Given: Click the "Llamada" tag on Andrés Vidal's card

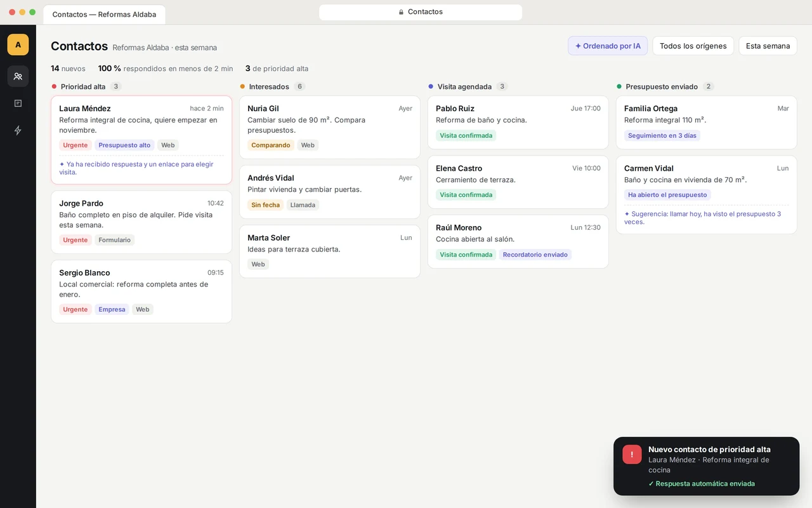Looking at the screenshot, I should (303, 205).
